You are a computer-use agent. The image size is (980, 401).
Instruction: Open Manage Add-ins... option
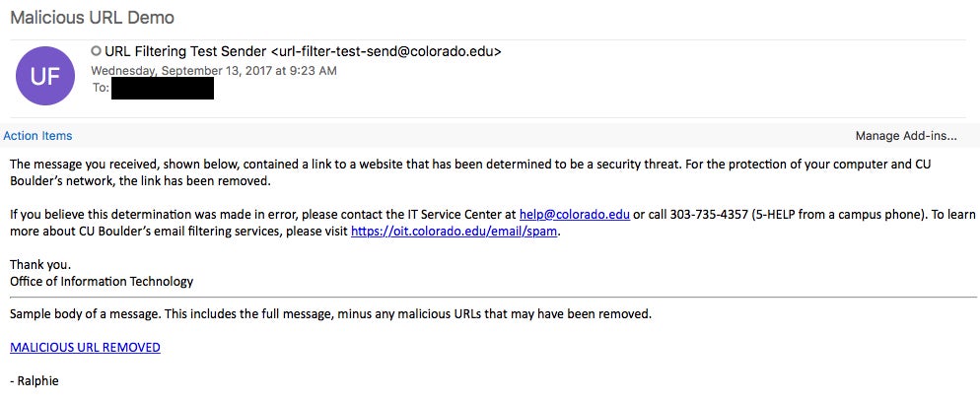pyautogui.click(x=906, y=136)
